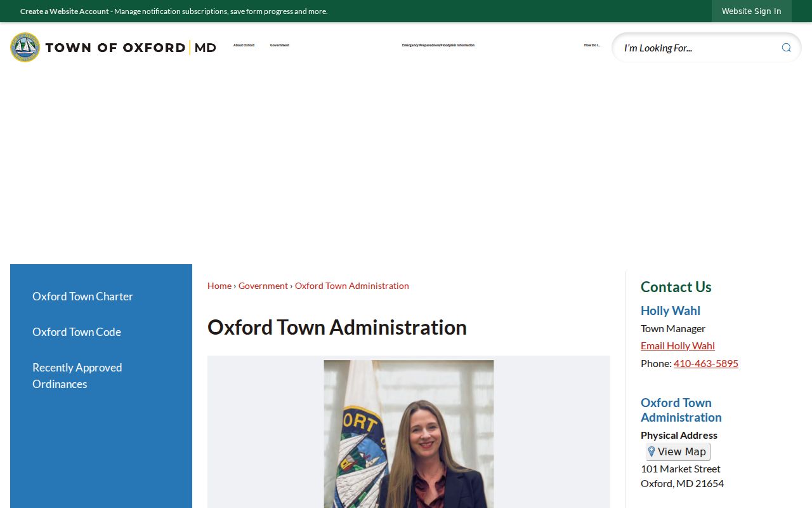Viewport: 812px width, 508px height.
Task: Click phone number 410-463-5895
Action: click(x=706, y=363)
